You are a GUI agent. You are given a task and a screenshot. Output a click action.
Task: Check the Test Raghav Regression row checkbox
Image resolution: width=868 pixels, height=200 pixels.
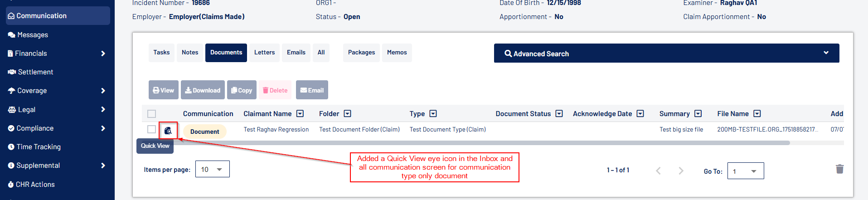click(152, 129)
